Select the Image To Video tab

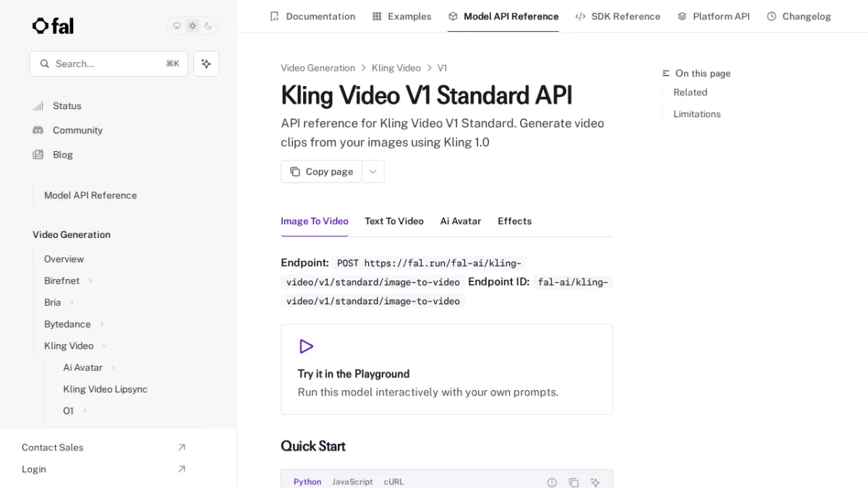pos(315,221)
